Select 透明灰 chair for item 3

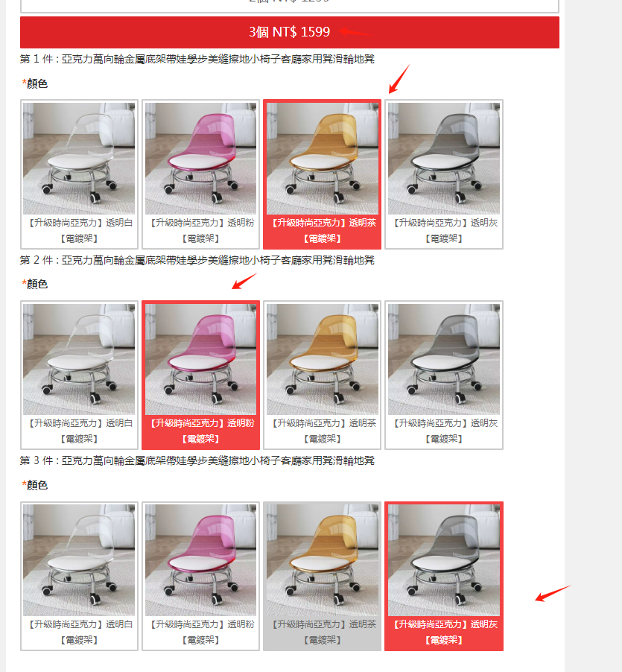point(444,576)
